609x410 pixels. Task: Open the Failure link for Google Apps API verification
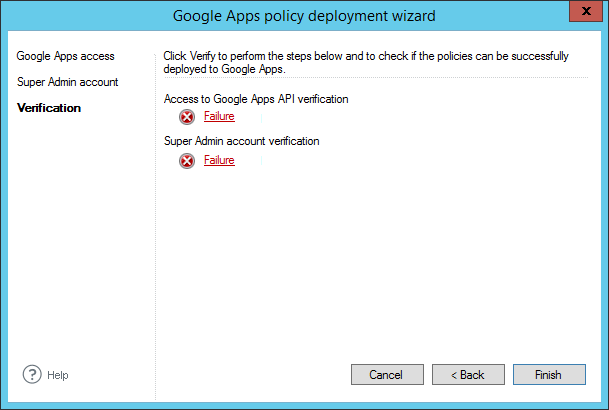(x=219, y=116)
